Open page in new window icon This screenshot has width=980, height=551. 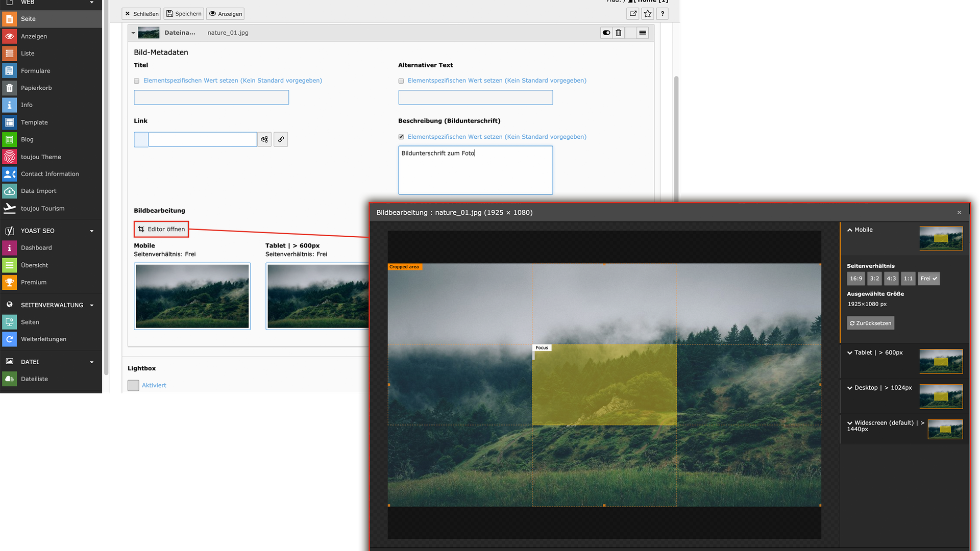[x=633, y=14]
